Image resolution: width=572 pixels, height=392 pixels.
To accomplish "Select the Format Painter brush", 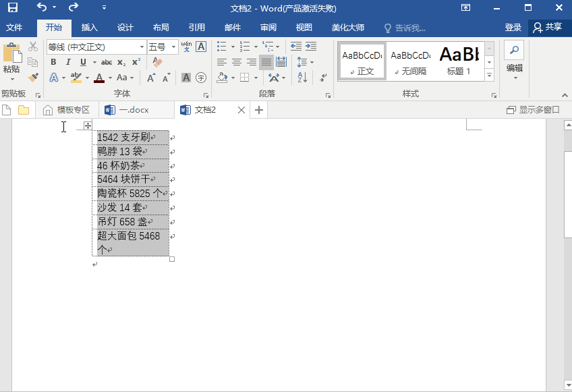I will pyautogui.click(x=33, y=77).
